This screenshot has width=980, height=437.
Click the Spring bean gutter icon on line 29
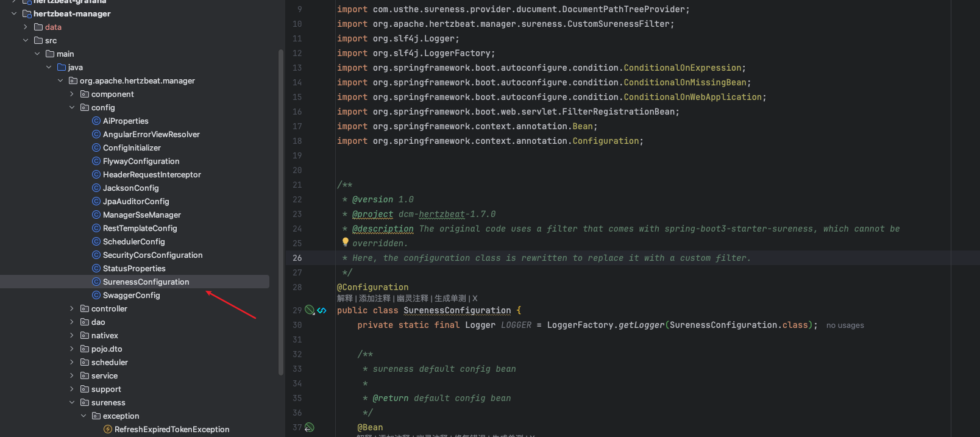click(310, 310)
